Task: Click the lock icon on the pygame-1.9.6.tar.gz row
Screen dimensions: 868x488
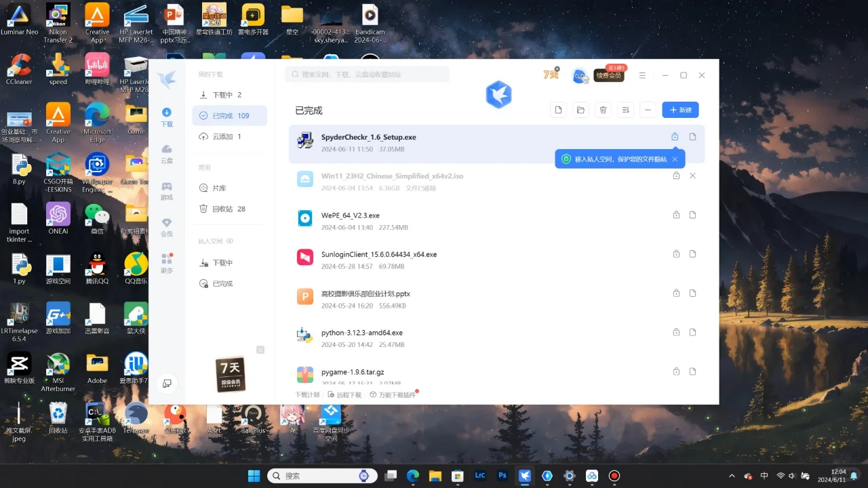Action: [x=676, y=371]
